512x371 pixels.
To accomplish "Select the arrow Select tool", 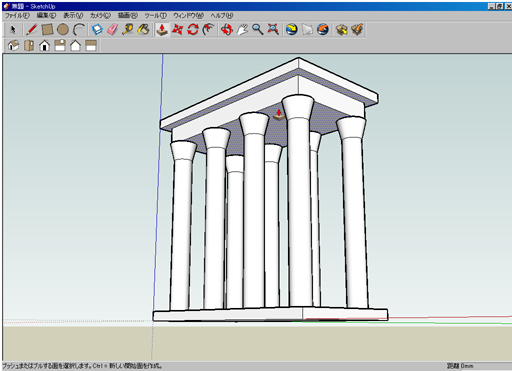I will (13, 30).
